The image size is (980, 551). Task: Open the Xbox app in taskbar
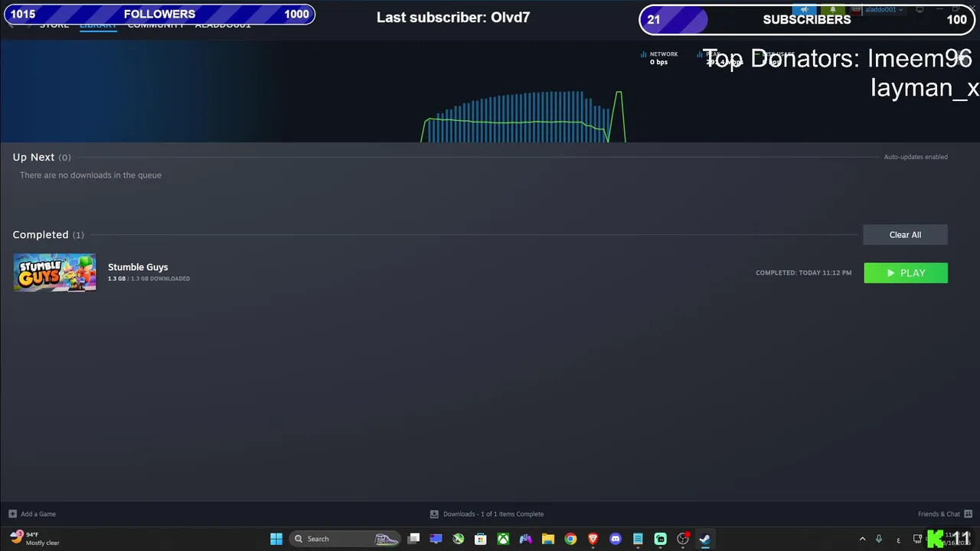click(503, 539)
